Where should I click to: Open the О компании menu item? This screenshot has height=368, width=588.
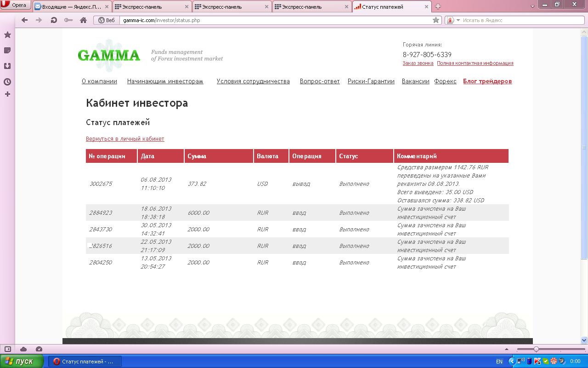tap(99, 81)
